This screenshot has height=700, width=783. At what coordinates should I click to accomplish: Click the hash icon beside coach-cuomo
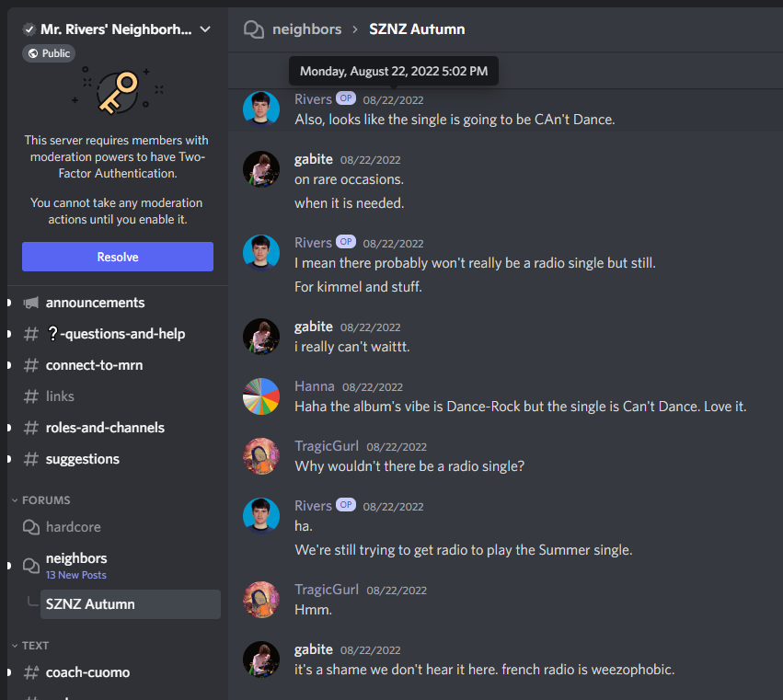(x=31, y=672)
